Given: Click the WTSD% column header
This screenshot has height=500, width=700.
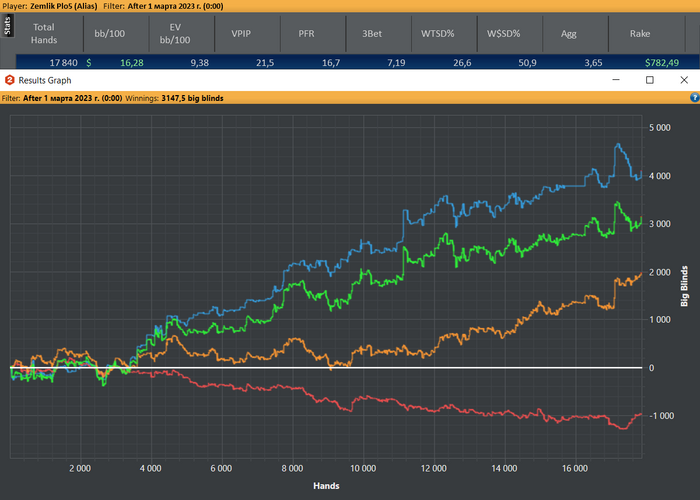Looking at the screenshot, I should (438, 33).
